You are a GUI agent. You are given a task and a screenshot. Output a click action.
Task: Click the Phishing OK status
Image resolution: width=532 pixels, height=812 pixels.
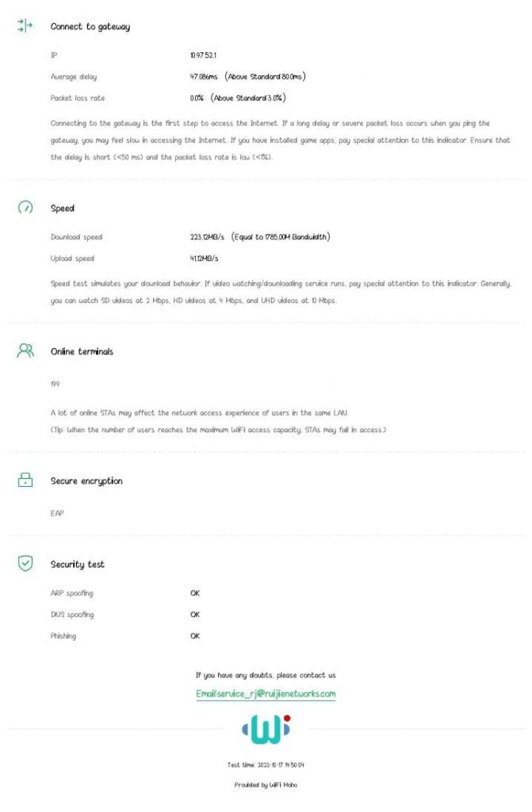pos(195,636)
